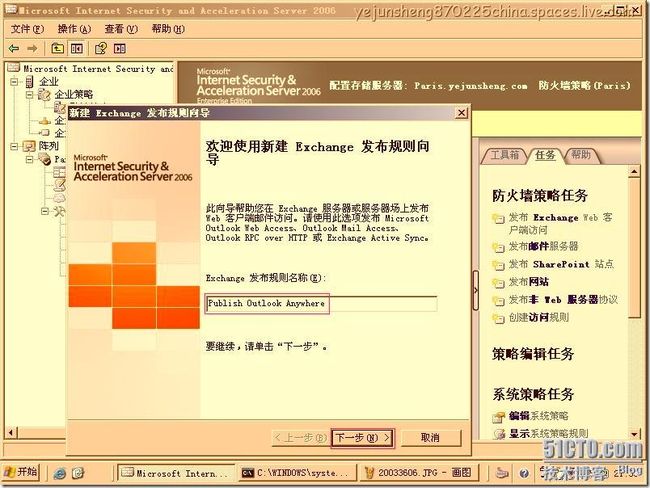Screen dimensions: 650x488
Task: Click the 创建访问规则 task link
Action: (538, 318)
